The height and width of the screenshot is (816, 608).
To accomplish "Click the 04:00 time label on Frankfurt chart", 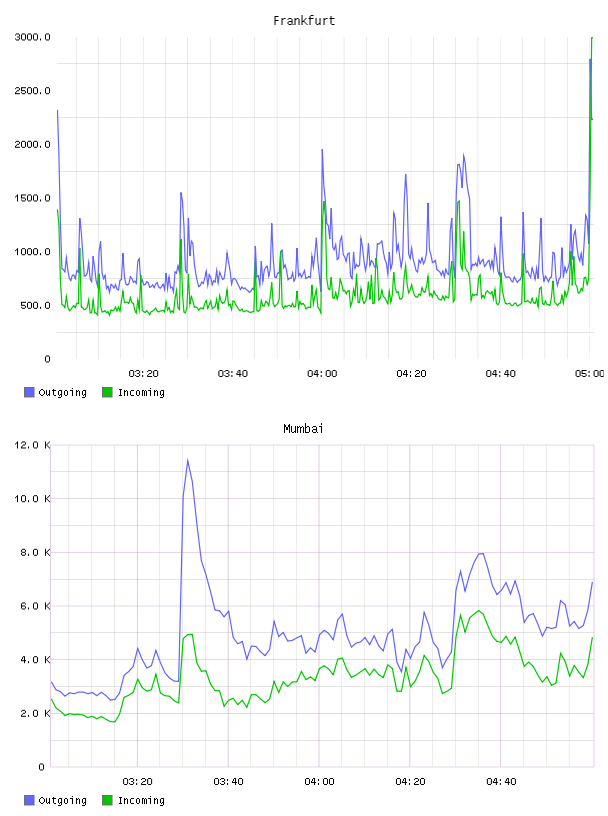I will pyautogui.click(x=322, y=374).
